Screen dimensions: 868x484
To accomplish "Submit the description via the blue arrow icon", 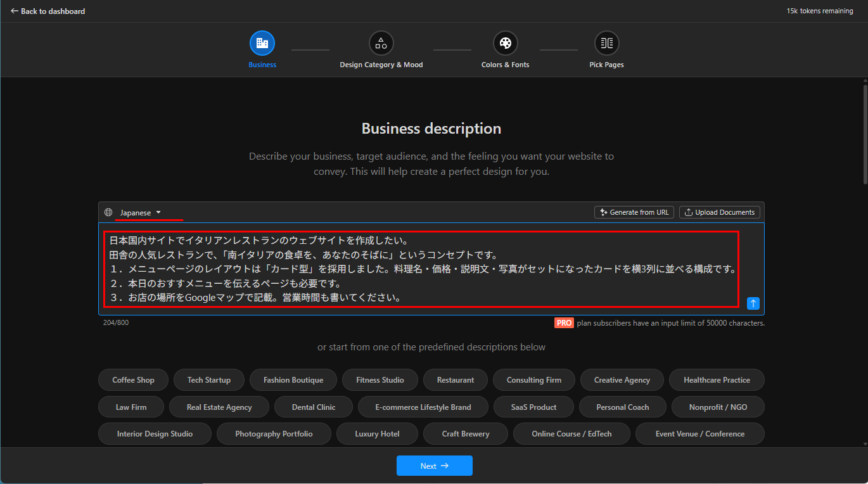I will pyautogui.click(x=753, y=303).
